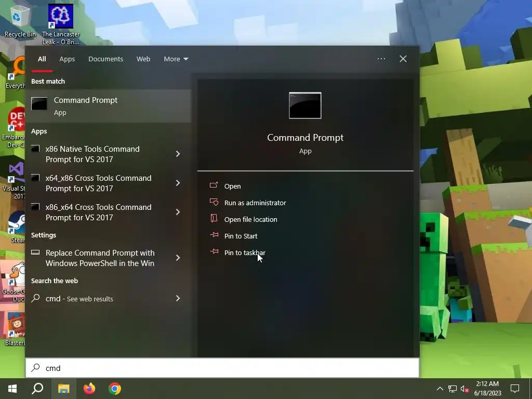This screenshot has width=532, height=399.
Task: Expand the More filter dropdown
Action: pyautogui.click(x=176, y=59)
